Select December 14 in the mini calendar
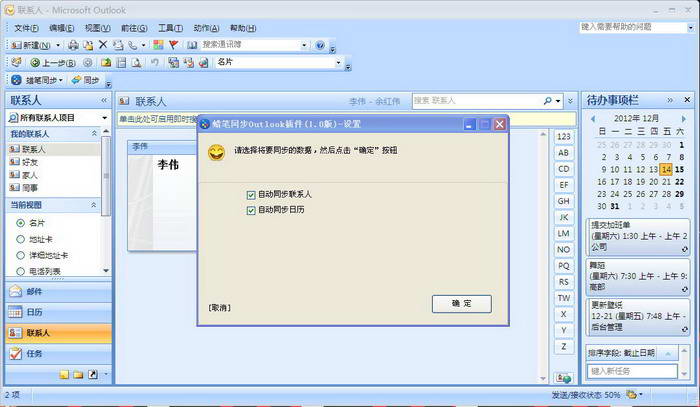Viewport: 700px width, 407px height. point(666,170)
